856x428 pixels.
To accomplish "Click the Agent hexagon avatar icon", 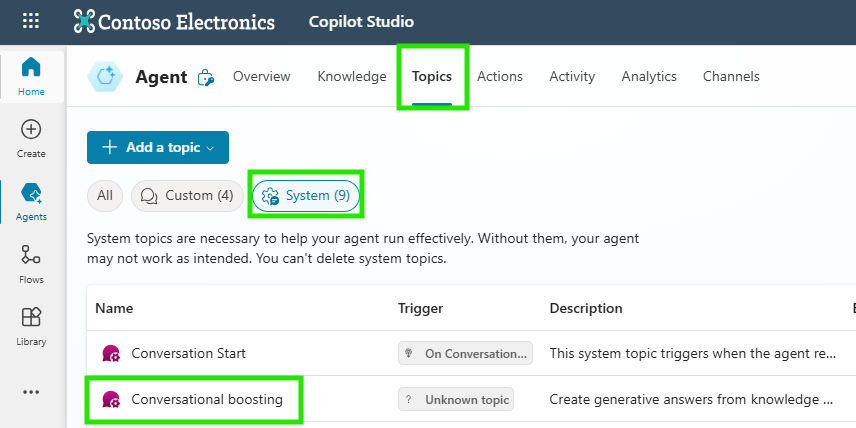I will [x=105, y=77].
